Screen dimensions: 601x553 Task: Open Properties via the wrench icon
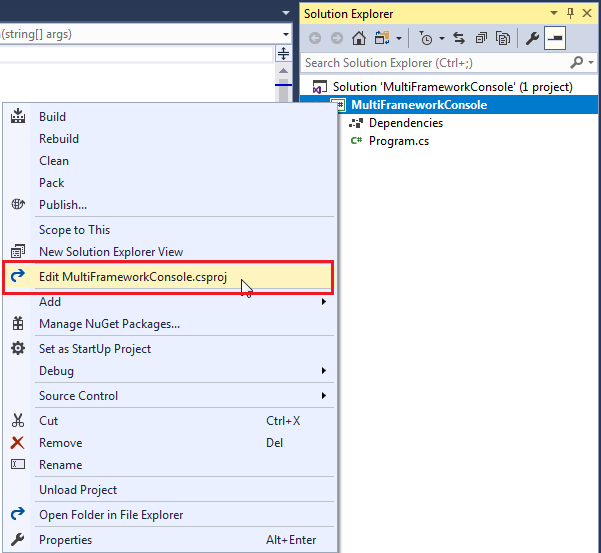pos(533,39)
